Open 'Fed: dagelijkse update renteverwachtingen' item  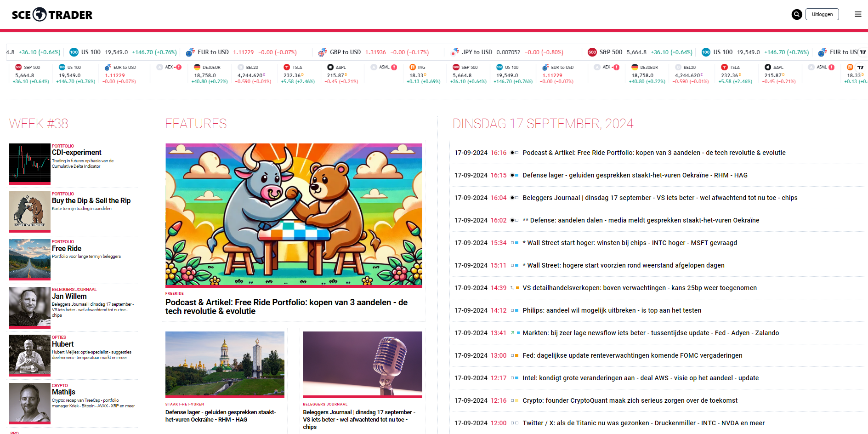pyautogui.click(x=632, y=355)
